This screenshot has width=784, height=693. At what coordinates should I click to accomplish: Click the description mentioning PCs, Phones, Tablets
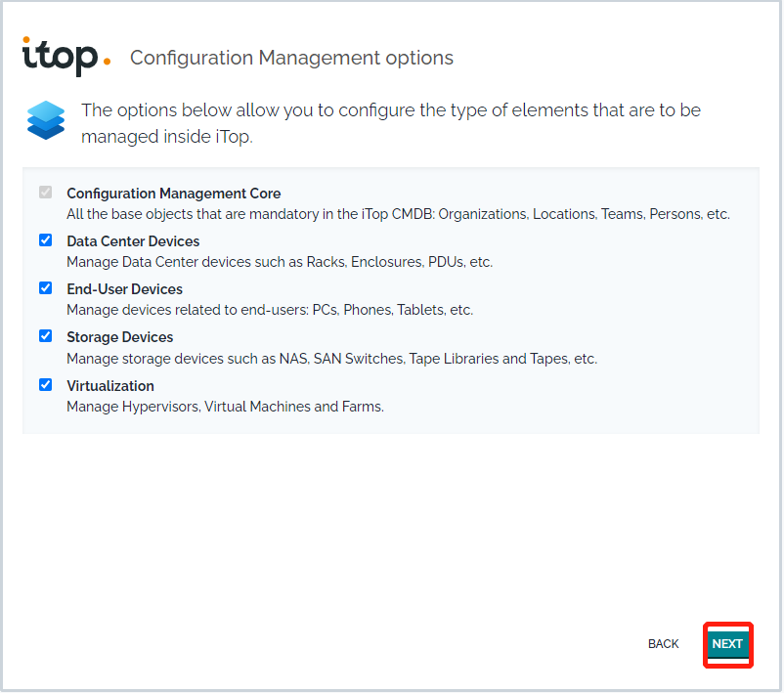pyautogui.click(x=270, y=310)
